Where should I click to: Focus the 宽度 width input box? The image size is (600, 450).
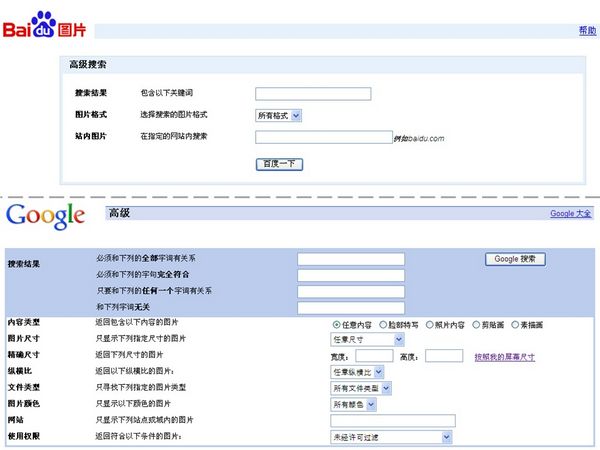pyautogui.click(x=374, y=356)
